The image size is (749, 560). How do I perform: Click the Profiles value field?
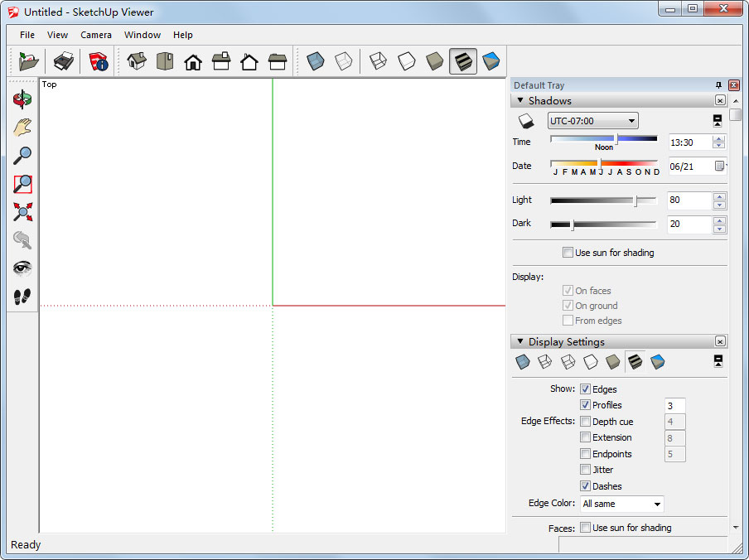coord(674,405)
